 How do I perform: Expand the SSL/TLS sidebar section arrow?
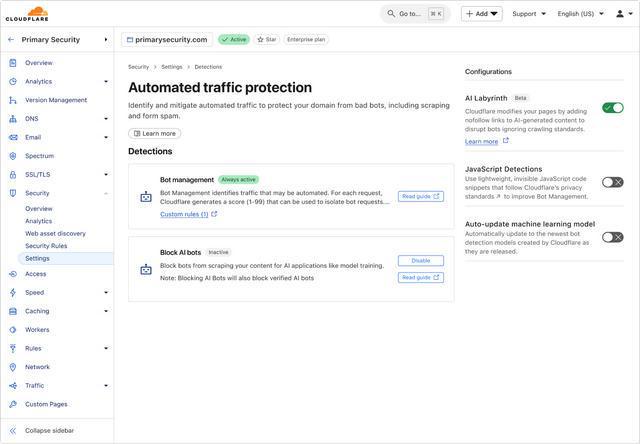[x=106, y=175]
